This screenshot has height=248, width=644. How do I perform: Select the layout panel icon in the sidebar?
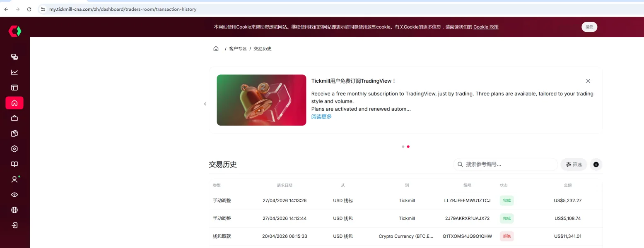(14, 88)
